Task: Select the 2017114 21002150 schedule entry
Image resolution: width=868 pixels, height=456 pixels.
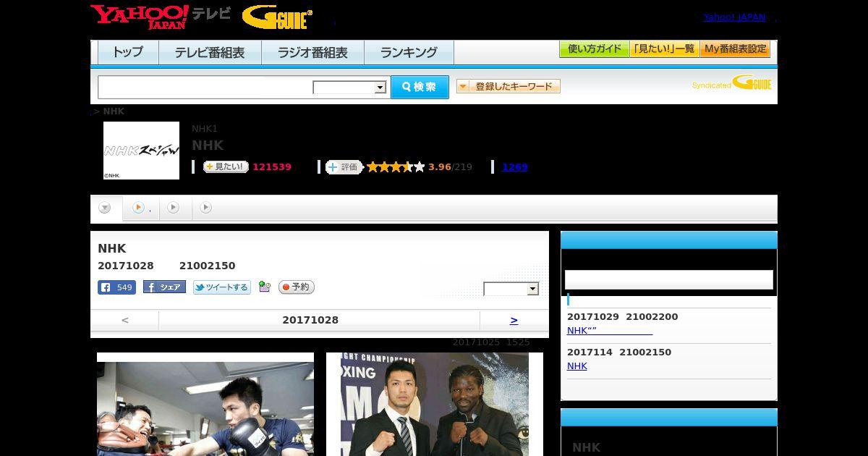Action: pos(619,352)
